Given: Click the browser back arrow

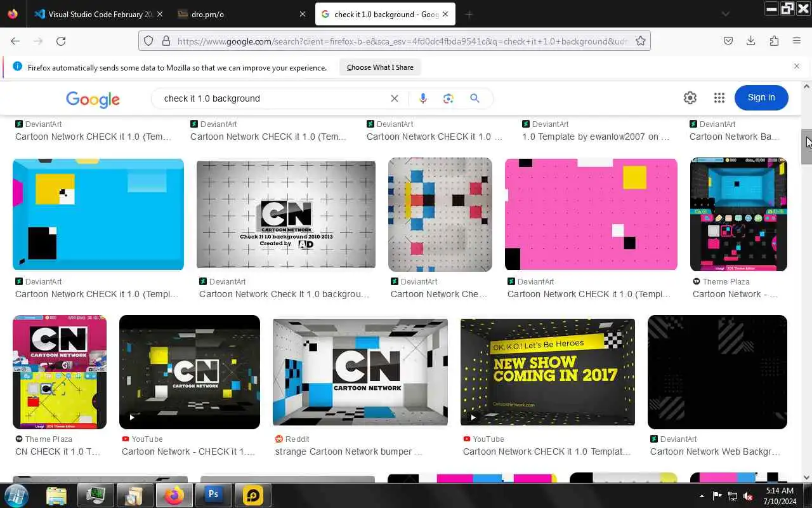Looking at the screenshot, I should pos(15,41).
